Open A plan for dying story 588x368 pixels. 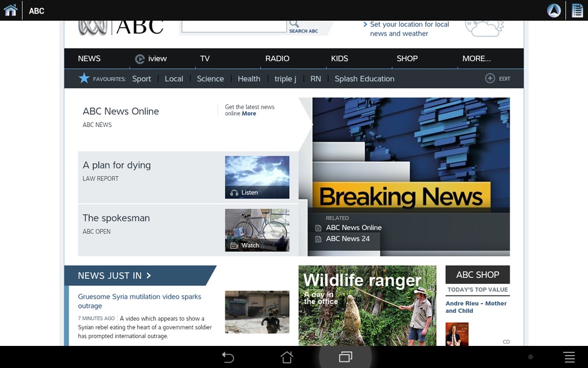click(116, 165)
